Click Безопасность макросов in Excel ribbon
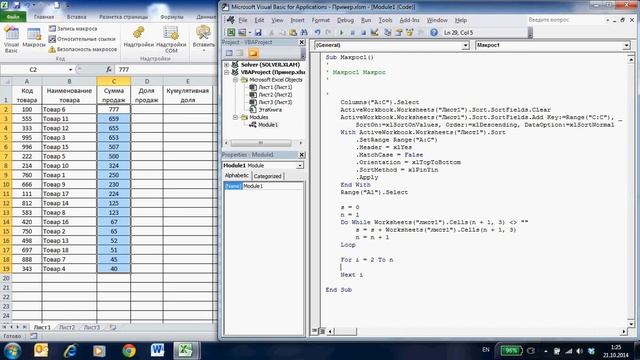The image size is (640, 360). 83,49
